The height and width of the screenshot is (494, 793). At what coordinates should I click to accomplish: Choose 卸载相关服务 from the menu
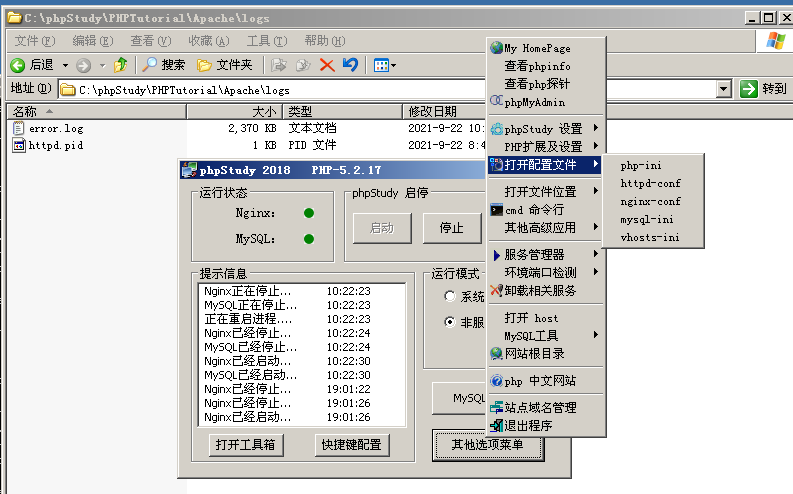click(x=546, y=290)
